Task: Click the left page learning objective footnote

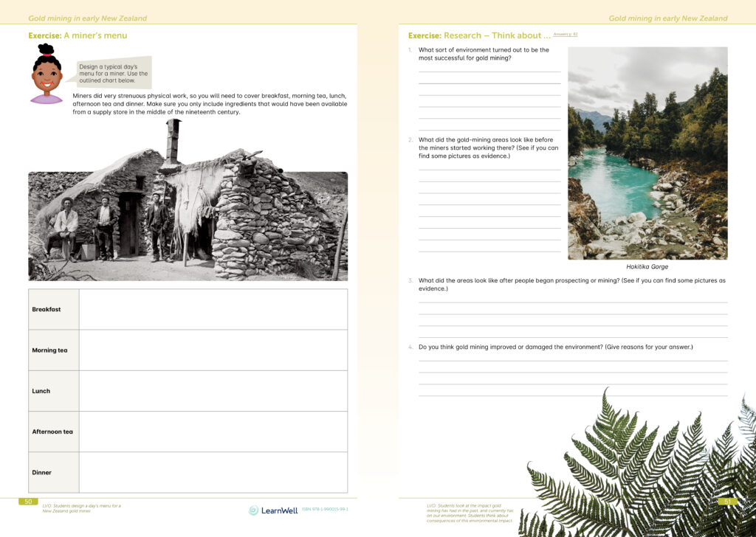Action: (81, 508)
